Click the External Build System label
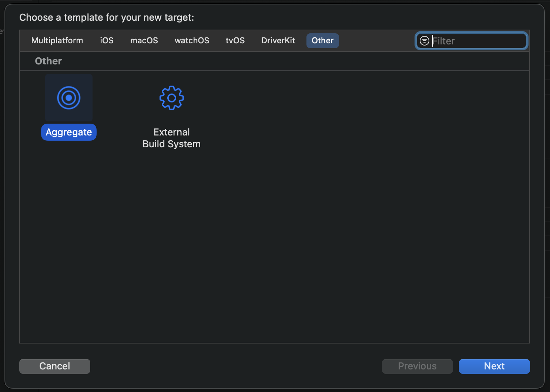 [172, 138]
